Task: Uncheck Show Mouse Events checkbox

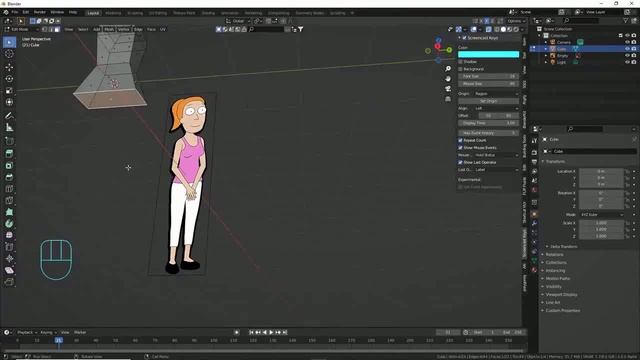Action: tap(460, 147)
